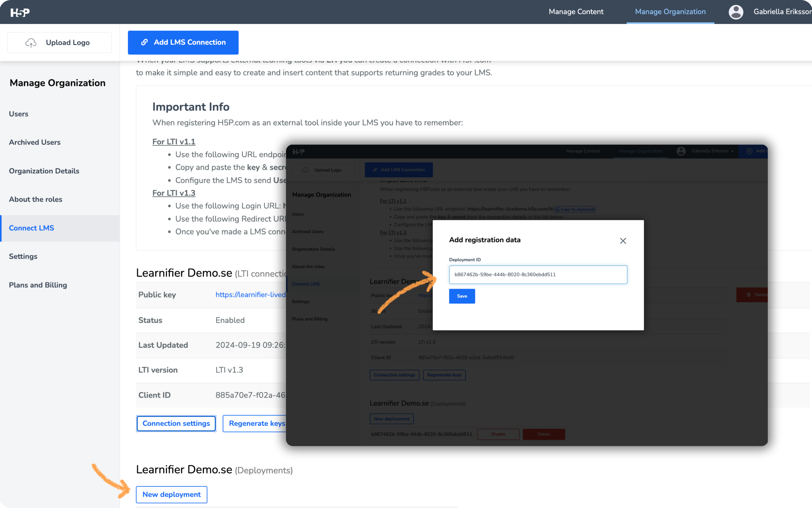The width and height of the screenshot is (812, 508).
Task: Open Archived Users in the main sidebar
Action: [x=35, y=143]
